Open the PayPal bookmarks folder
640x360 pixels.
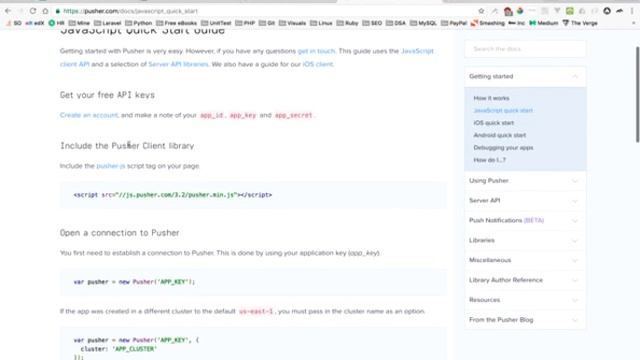454,23
